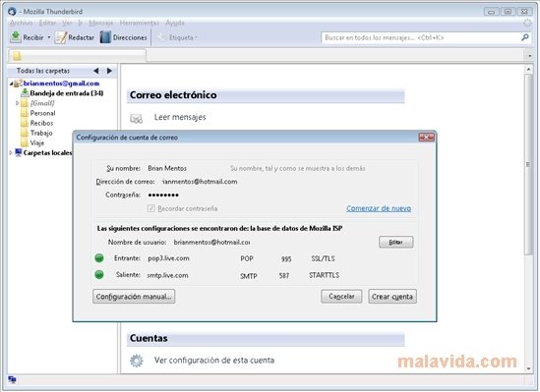Open the Ver menu
Viewport: 540px width, 392px height.
point(67,23)
